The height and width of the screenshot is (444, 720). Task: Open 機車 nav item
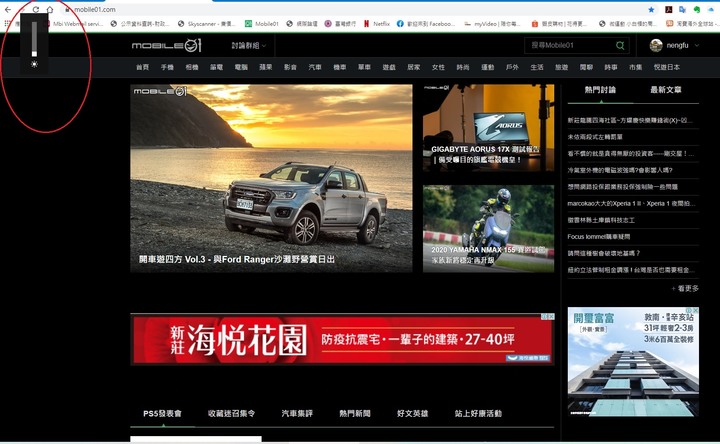pos(340,67)
